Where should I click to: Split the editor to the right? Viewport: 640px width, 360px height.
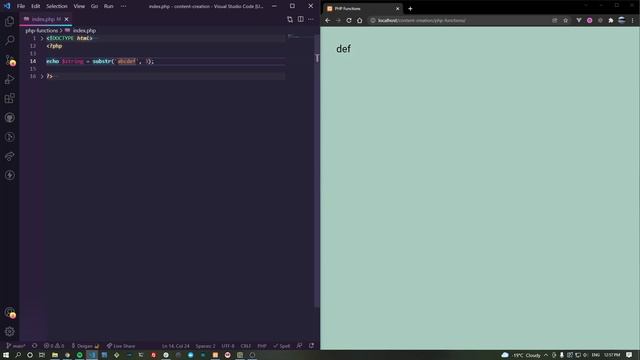[x=300, y=19]
